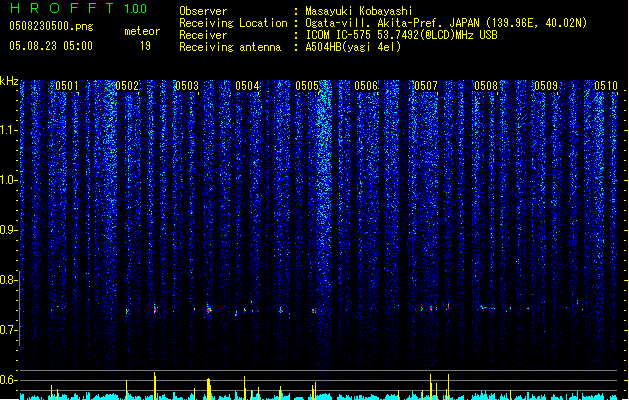Click the 'Receiver' label

[203, 35]
